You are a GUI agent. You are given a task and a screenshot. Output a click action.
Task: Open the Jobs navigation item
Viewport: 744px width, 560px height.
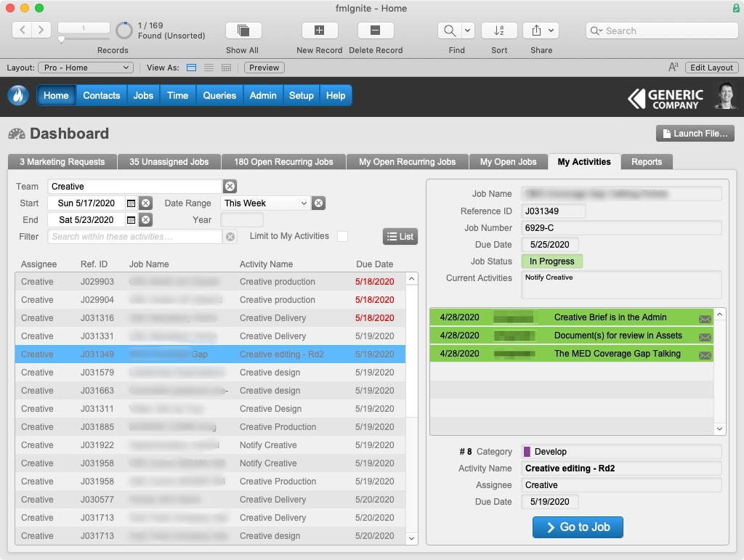tap(143, 95)
